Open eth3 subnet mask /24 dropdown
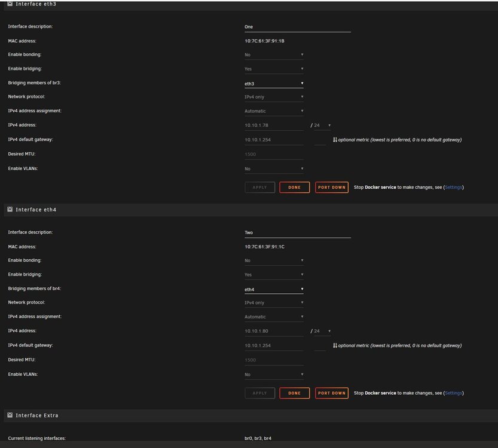498x448 pixels. click(x=322, y=125)
